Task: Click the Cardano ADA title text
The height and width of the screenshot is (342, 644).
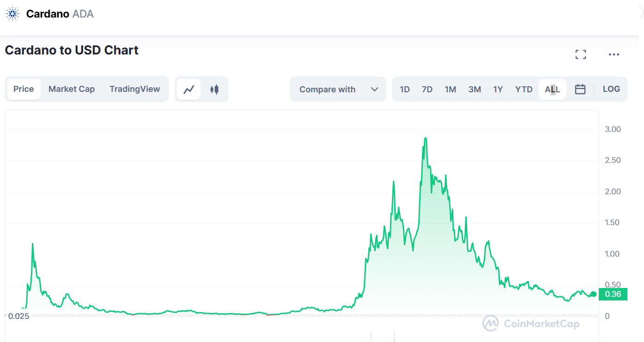Action: click(x=60, y=14)
